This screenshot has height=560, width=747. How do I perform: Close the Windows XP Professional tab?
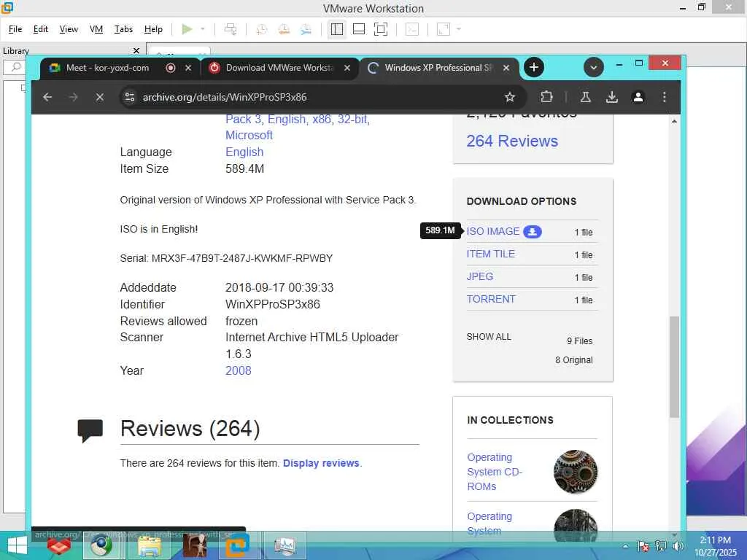coord(506,68)
